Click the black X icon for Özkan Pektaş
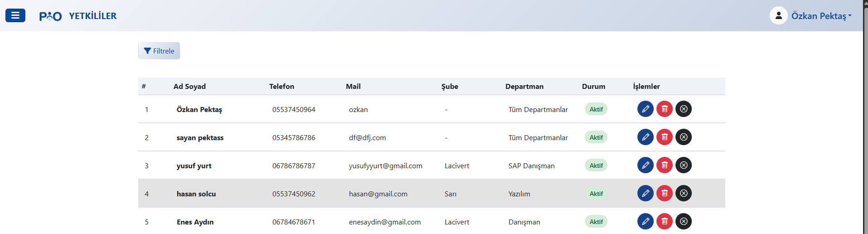Viewport: 868px width, 234px height. coord(683,109)
